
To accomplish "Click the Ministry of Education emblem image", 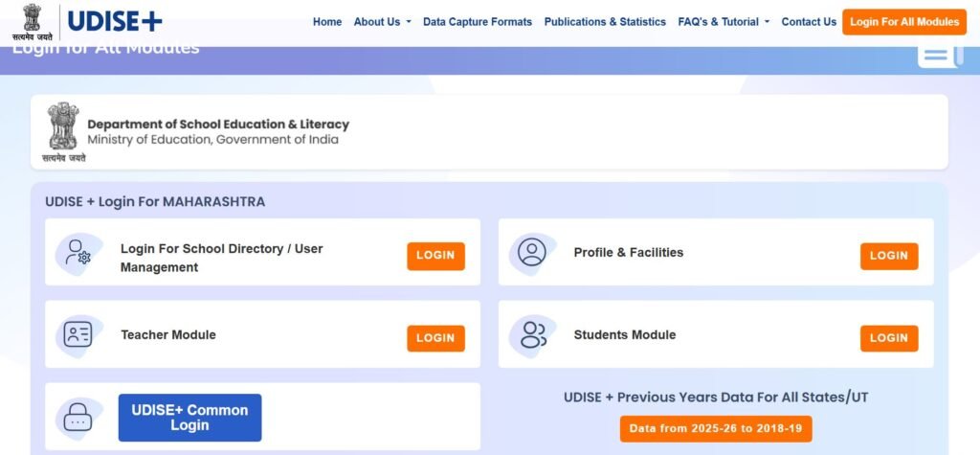I will [63, 132].
